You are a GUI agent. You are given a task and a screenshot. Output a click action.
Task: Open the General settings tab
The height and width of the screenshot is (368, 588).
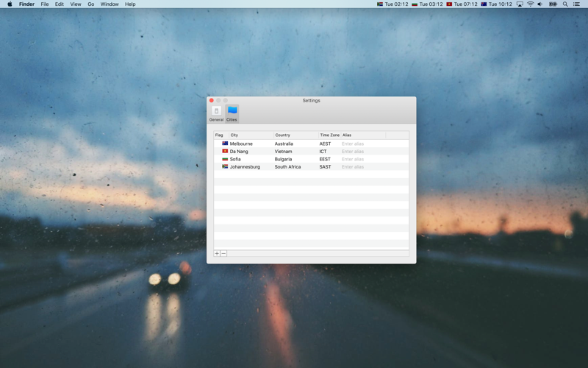point(216,114)
